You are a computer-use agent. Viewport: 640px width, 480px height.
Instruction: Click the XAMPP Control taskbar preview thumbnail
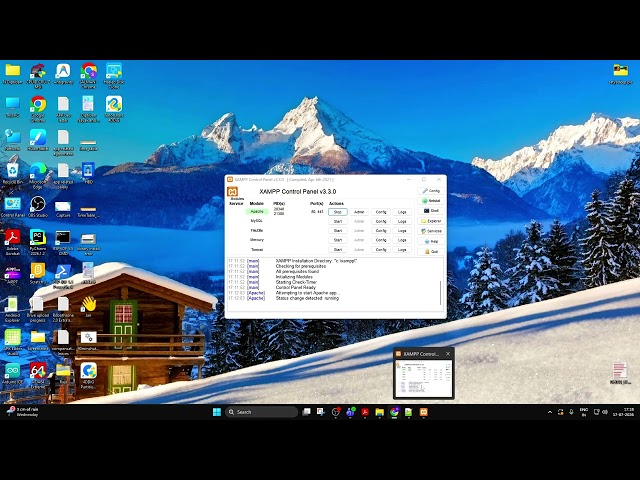[x=423, y=378]
